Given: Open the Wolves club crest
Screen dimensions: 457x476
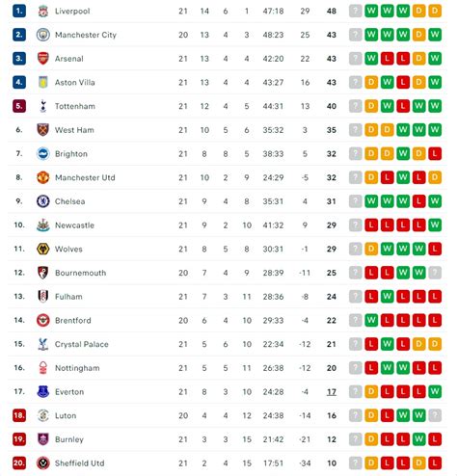Looking at the screenshot, I should click(x=43, y=249).
